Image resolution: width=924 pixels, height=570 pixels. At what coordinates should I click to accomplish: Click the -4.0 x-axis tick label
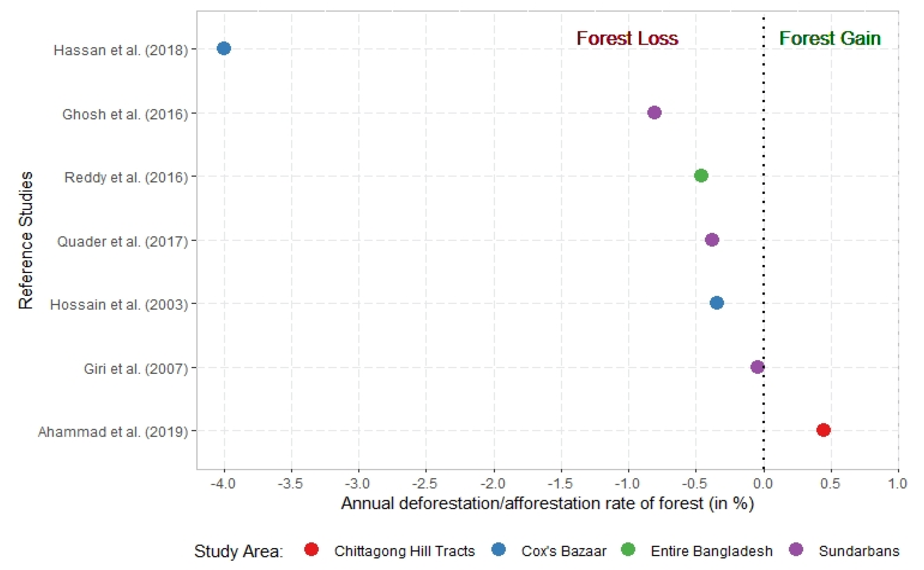223,483
